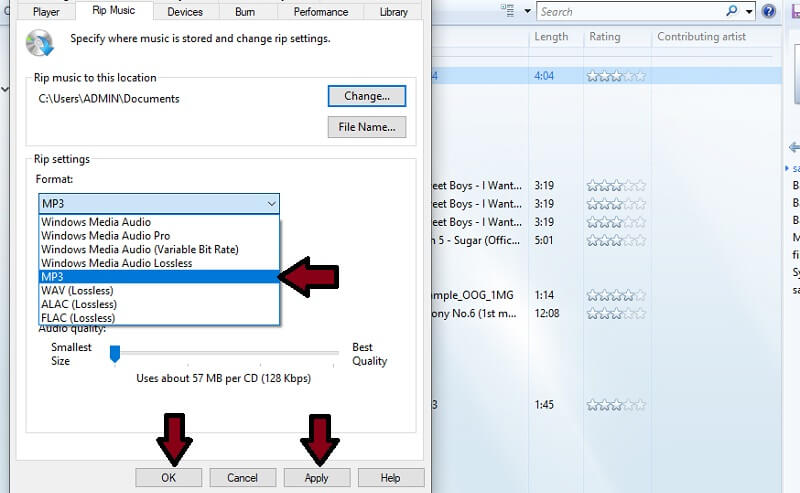Rate the 5:01 Sugar track stars
The height and width of the screenshot is (493, 800).
[x=616, y=240]
